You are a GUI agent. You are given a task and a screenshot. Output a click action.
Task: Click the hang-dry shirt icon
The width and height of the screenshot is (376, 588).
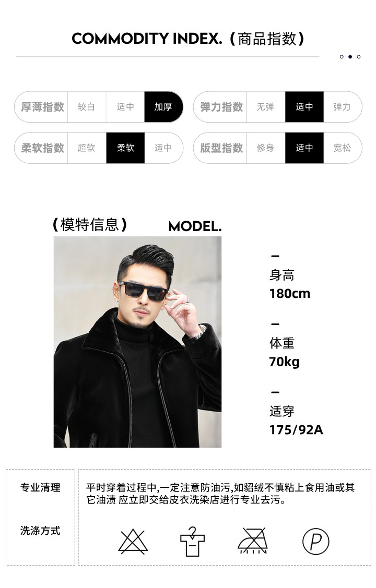(192, 542)
